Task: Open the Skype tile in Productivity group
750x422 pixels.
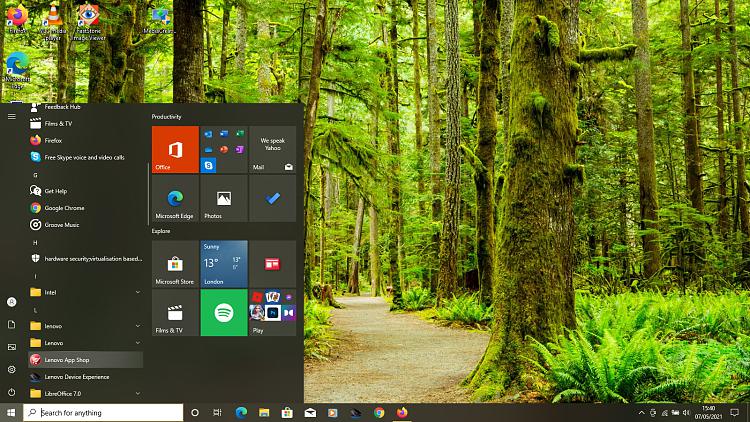Action: [x=209, y=166]
